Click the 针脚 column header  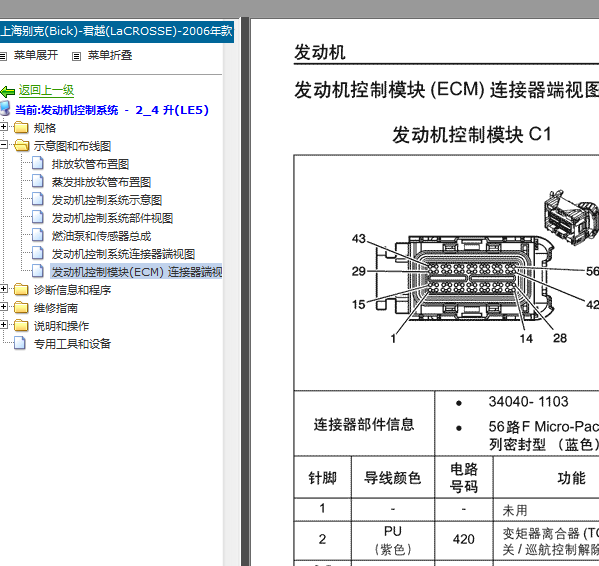point(322,478)
